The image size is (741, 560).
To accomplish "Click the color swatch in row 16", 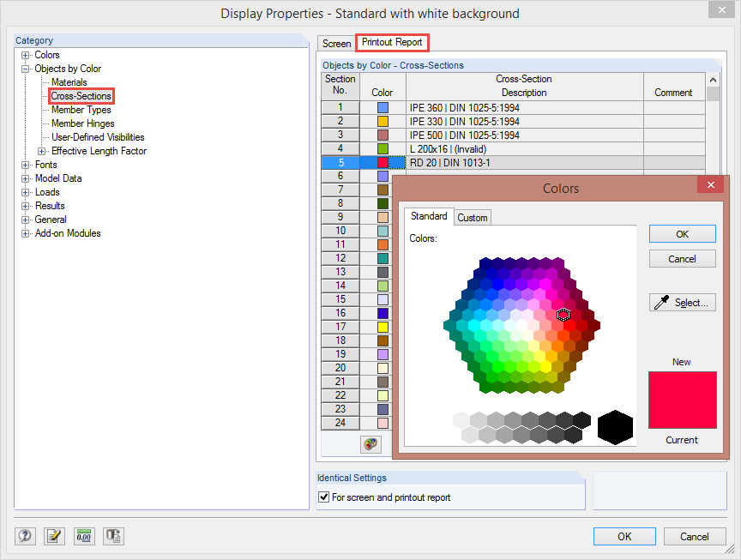I will point(383,313).
